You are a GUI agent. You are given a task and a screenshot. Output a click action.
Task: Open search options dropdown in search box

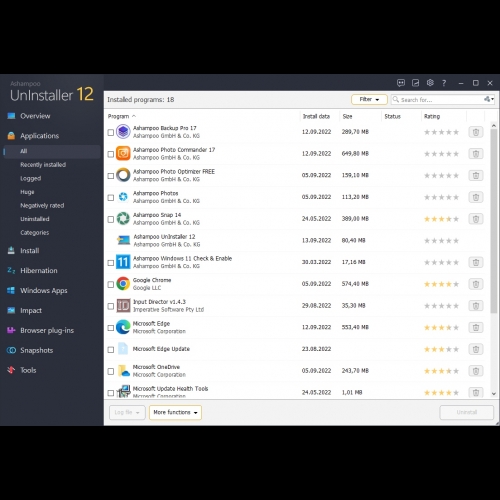(x=489, y=99)
